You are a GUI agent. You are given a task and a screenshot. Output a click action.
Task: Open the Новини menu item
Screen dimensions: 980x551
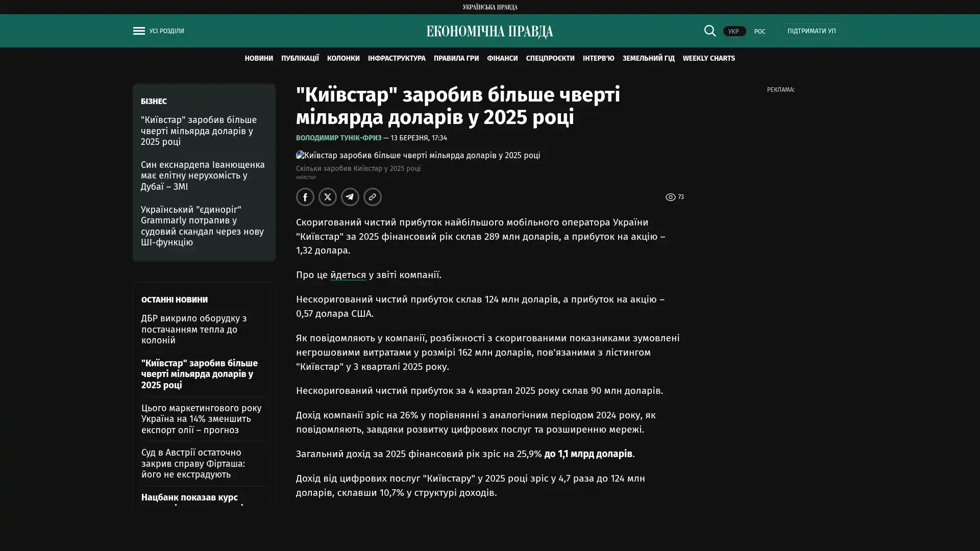pyautogui.click(x=259, y=59)
